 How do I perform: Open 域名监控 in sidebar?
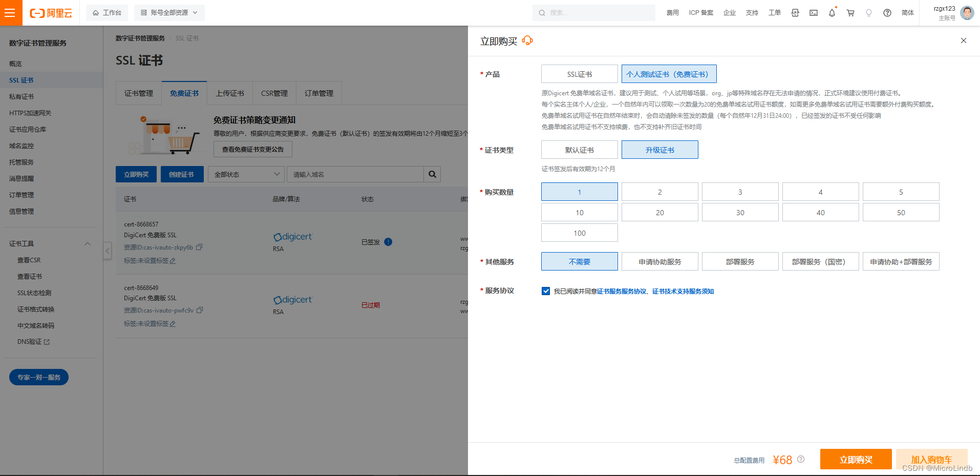pos(22,146)
